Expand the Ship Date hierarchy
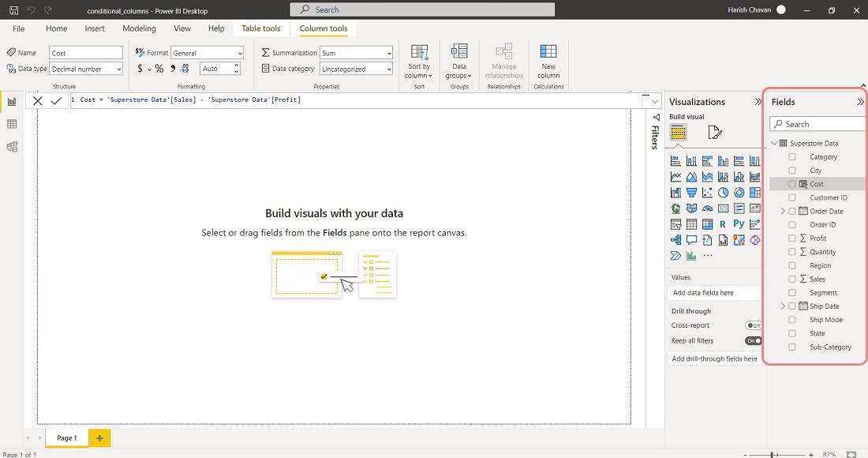 (783, 306)
